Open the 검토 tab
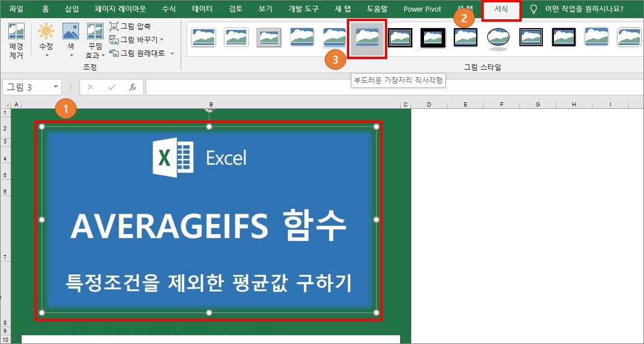644x344 pixels. click(236, 9)
